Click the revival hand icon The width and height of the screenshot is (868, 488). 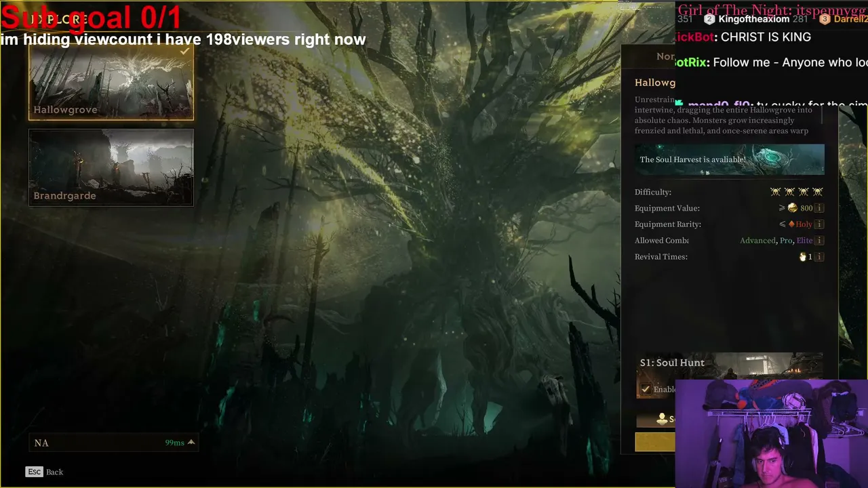point(802,257)
